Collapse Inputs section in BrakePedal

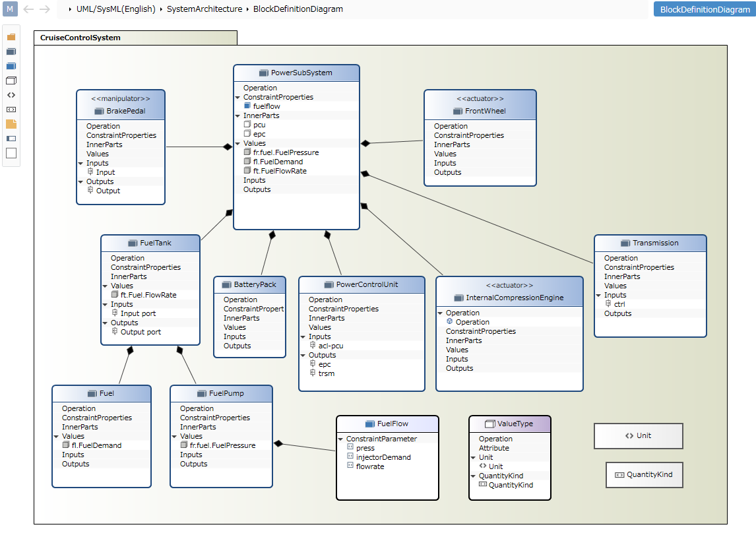coord(80,164)
